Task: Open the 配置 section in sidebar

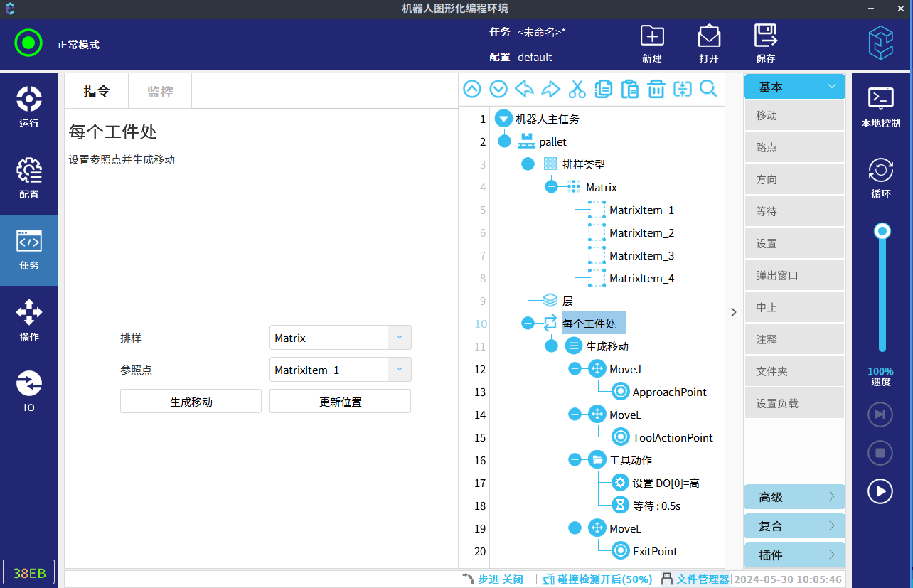Action: click(x=29, y=178)
